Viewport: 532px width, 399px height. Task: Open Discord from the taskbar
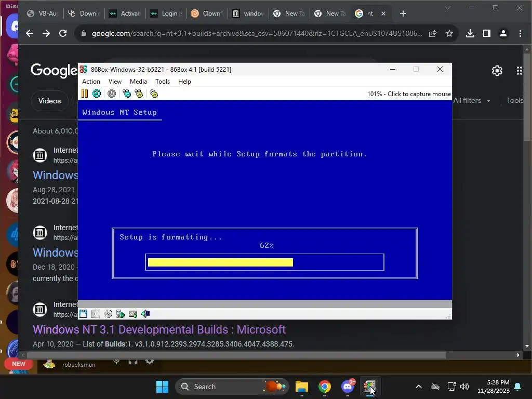[x=348, y=387]
